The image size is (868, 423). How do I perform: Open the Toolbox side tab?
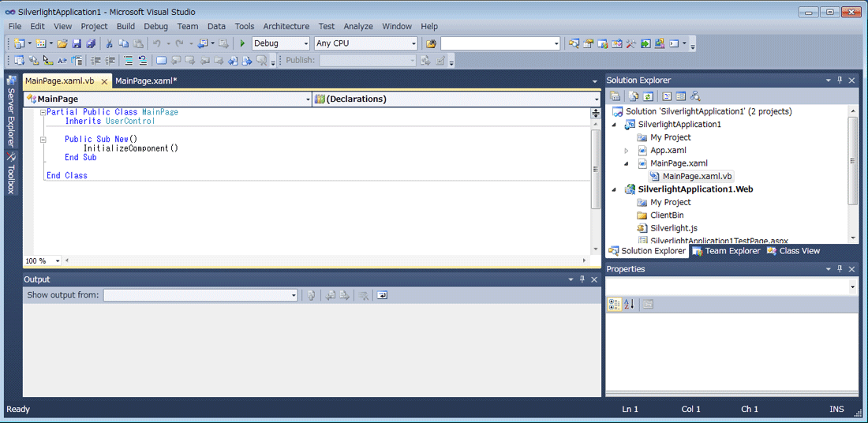10,173
